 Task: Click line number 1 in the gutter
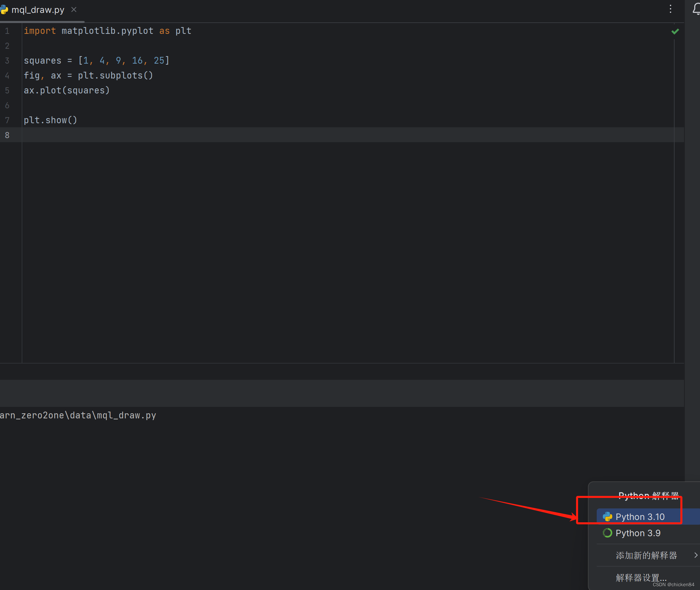coord(7,31)
